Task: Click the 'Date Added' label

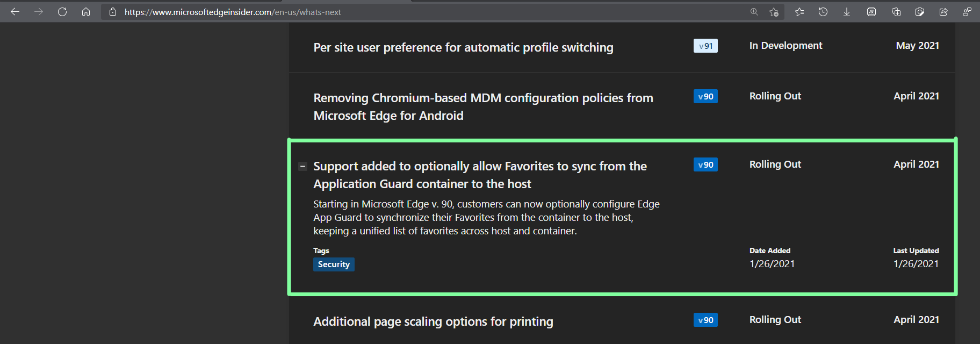Action: [770, 250]
